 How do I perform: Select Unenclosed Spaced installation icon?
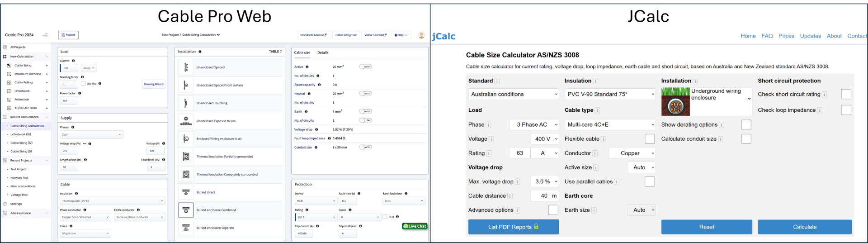pos(186,67)
